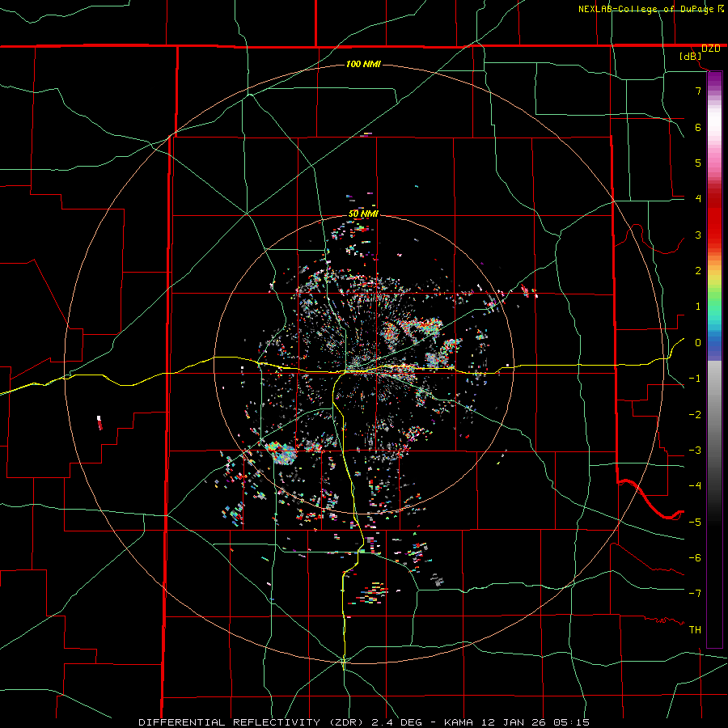Click the 6 value on the color scale
This screenshot has height=728, width=728.
pyautogui.click(x=698, y=127)
